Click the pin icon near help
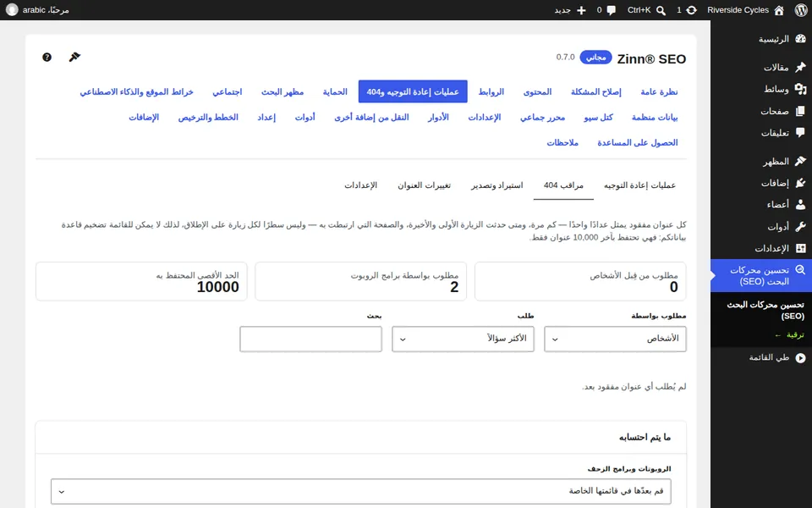Screen dimensions: 812x508 click(x=74, y=57)
